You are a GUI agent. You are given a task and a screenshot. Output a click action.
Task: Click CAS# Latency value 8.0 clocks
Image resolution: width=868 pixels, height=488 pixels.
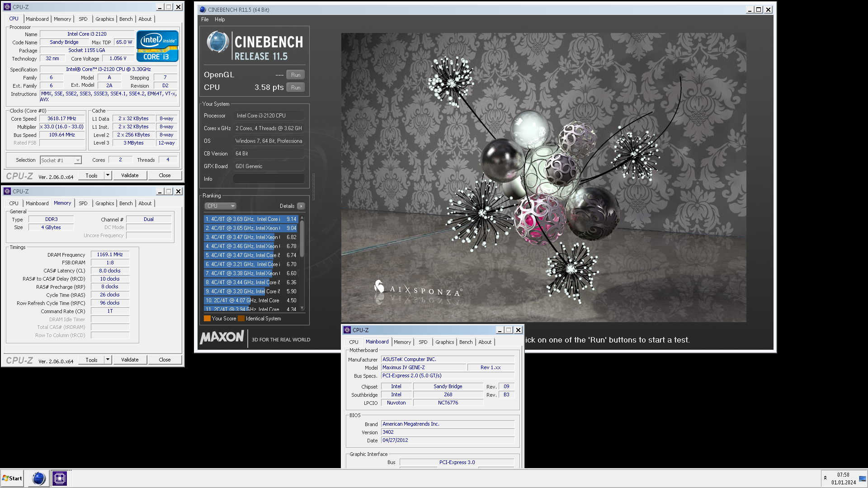click(110, 271)
